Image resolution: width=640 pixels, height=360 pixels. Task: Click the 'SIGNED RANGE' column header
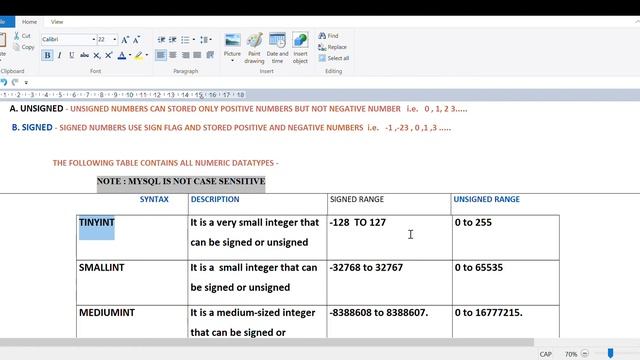click(357, 199)
